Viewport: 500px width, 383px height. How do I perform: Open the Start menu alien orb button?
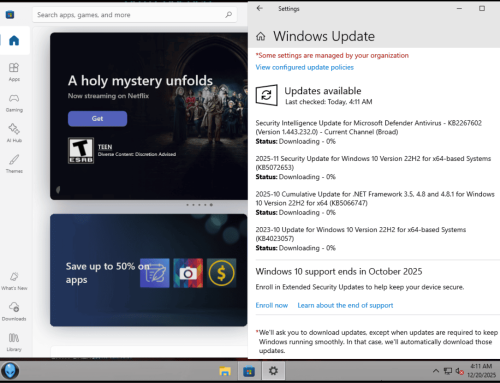click(x=10, y=371)
